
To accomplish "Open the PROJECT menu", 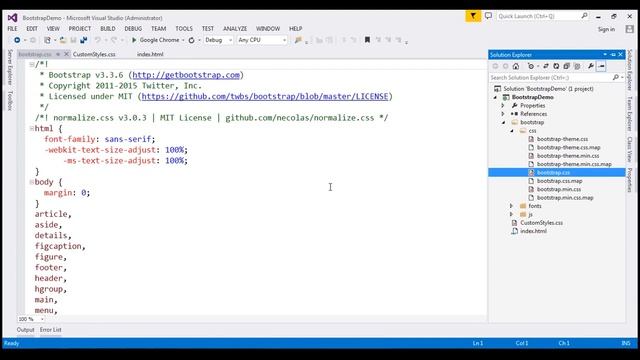I will tap(80, 29).
